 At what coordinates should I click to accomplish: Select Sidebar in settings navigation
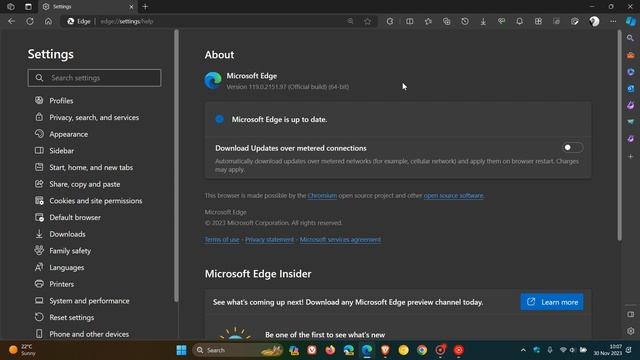pos(62,151)
